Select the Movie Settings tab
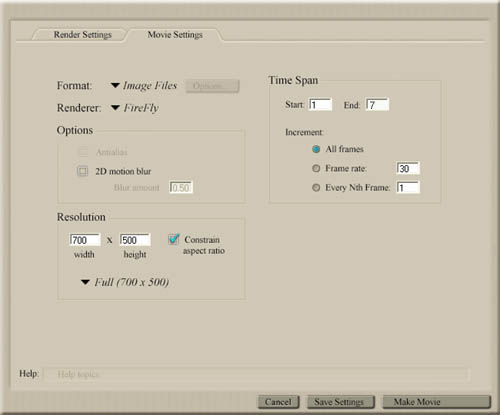 coord(175,35)
